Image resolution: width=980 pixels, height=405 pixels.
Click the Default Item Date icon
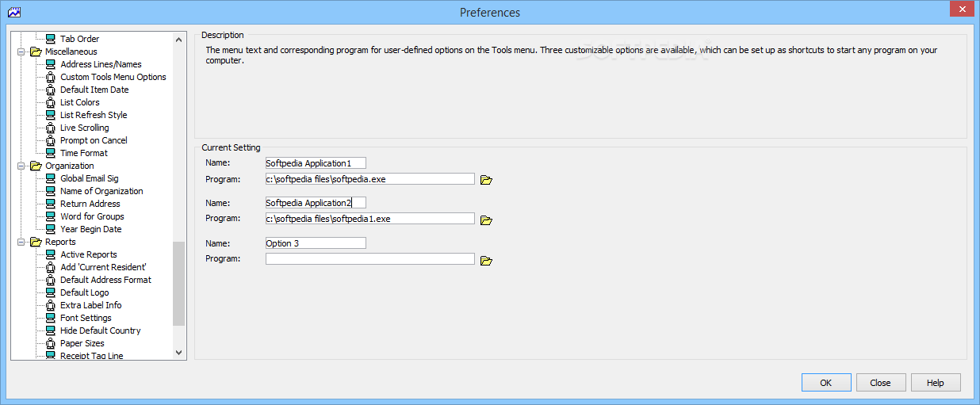(x=51, y=90)
